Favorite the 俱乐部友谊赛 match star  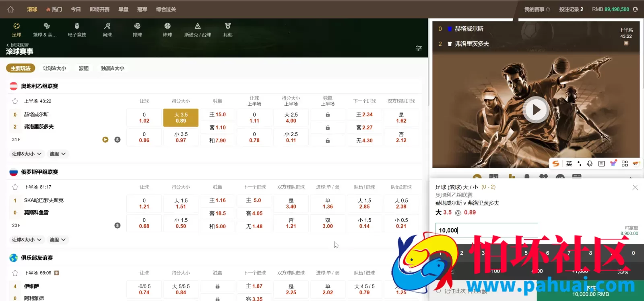click(15, 273)
